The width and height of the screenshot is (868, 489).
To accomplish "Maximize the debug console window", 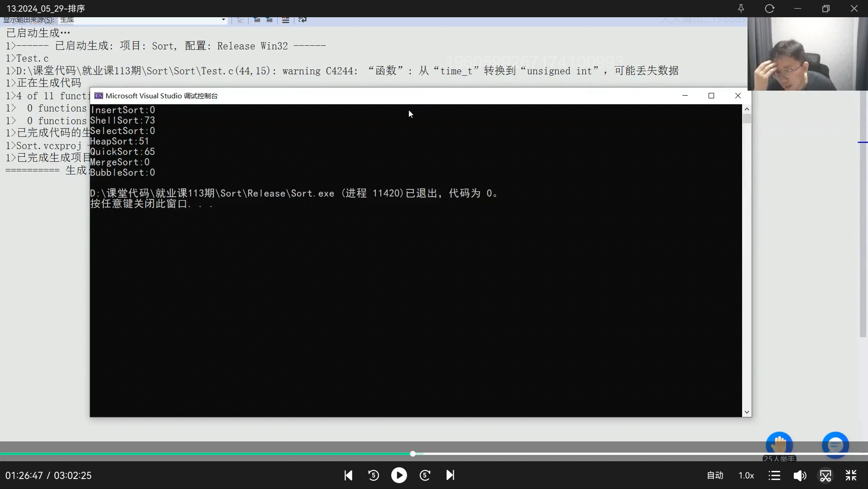I will 711,96.
